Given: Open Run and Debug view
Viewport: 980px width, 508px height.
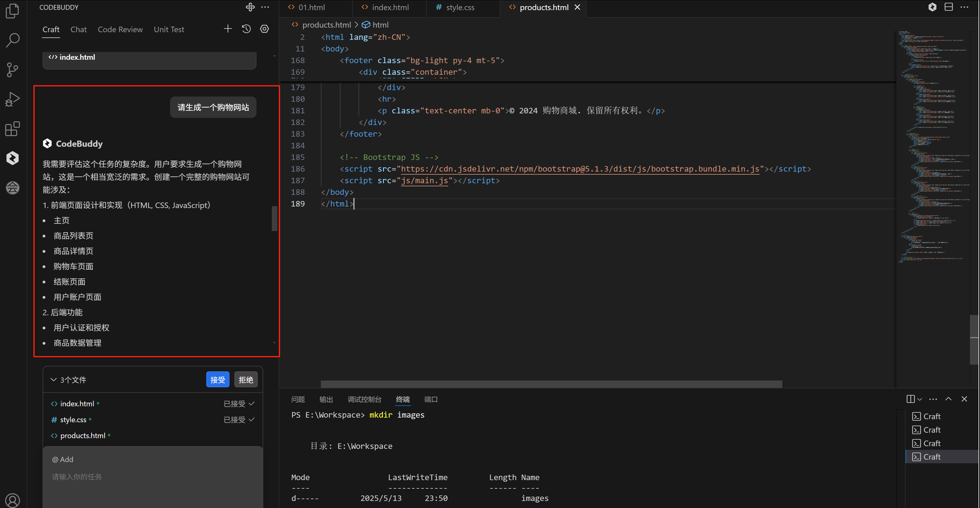Looking at the screenshot, I should (x=13, y=99).
